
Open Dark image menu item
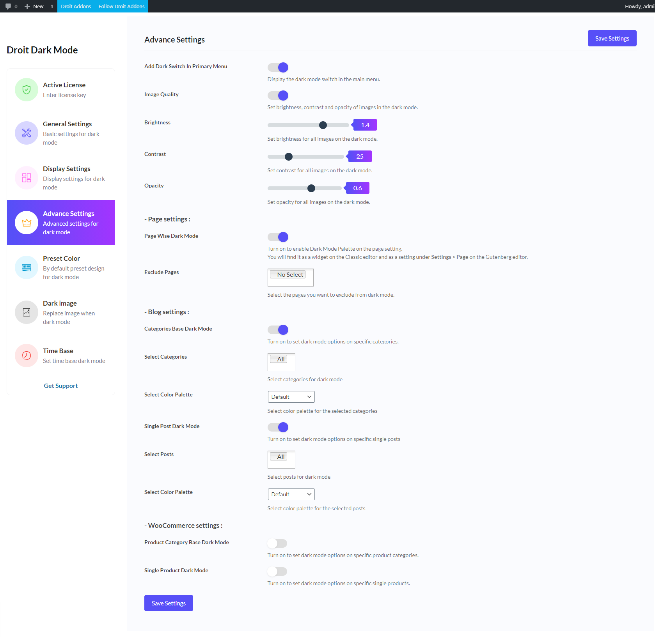point(61,312)
